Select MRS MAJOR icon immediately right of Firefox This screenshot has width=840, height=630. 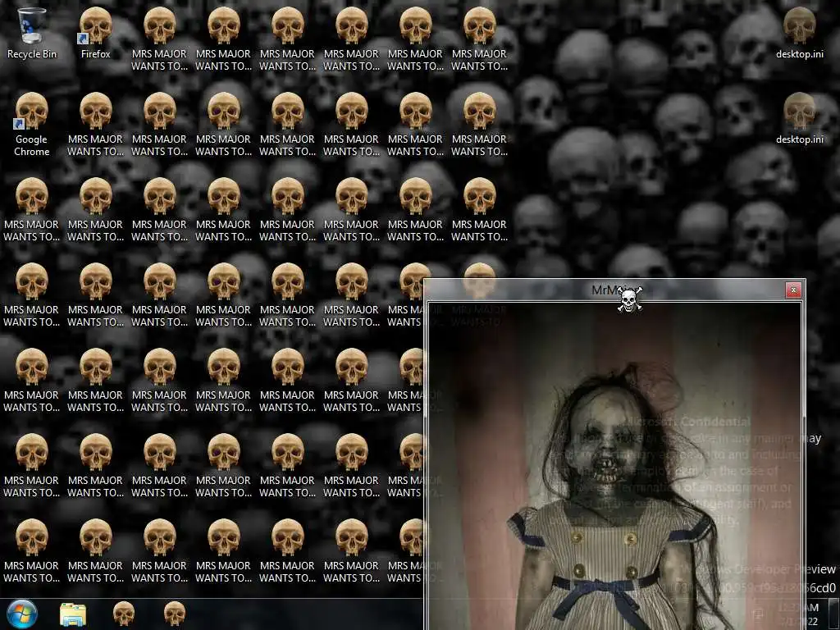point(159,39)
